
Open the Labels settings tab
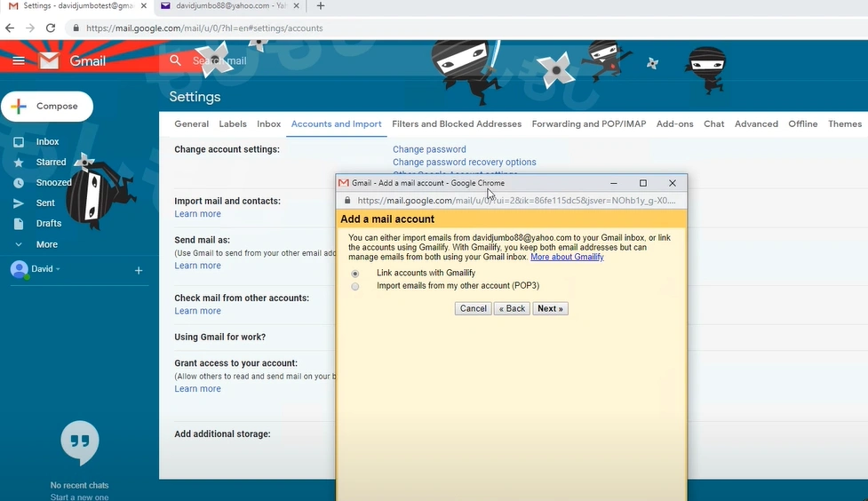[233, 124]
